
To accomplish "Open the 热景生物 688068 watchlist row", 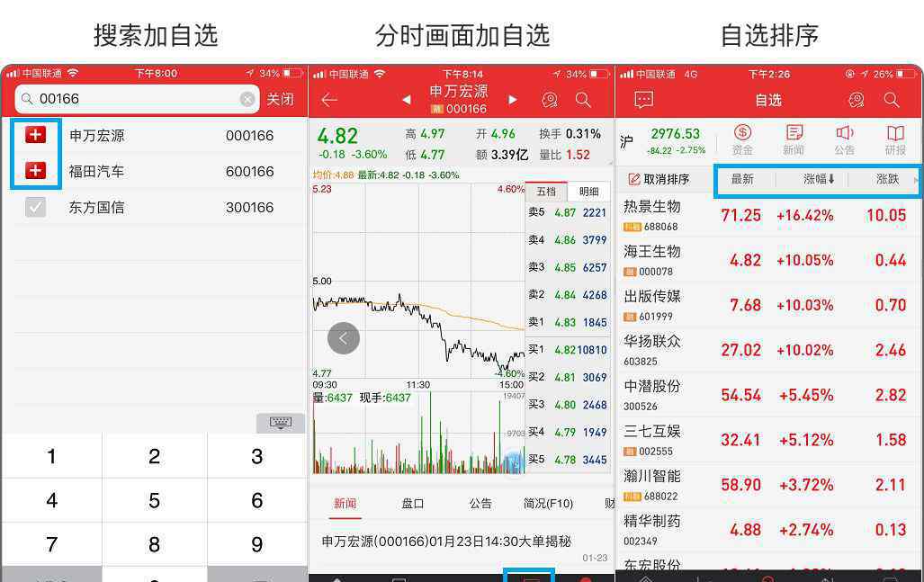I will pyautogui.click(x=768, y=215).
